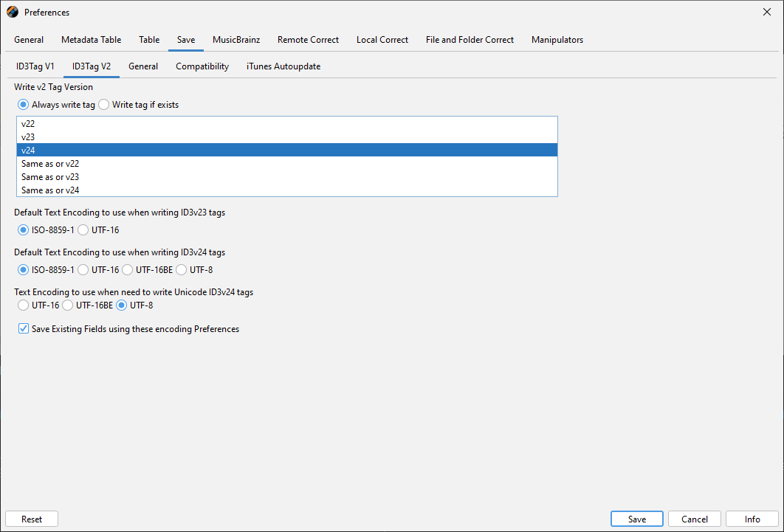784x532 pixels.
Task: Uncheck Save Existing Fields encoding checkbox
Action: [24, 329]
